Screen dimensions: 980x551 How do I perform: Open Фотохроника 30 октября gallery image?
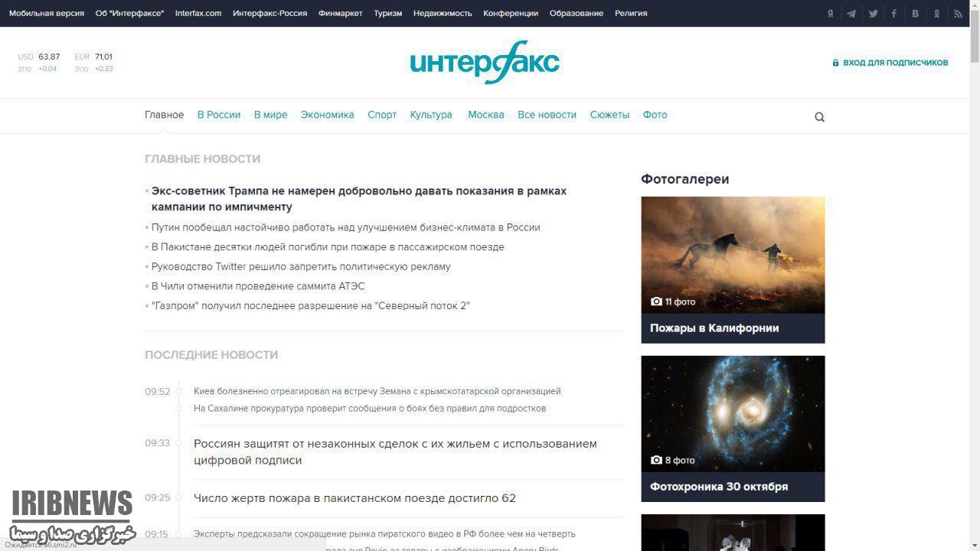(733, 413)
